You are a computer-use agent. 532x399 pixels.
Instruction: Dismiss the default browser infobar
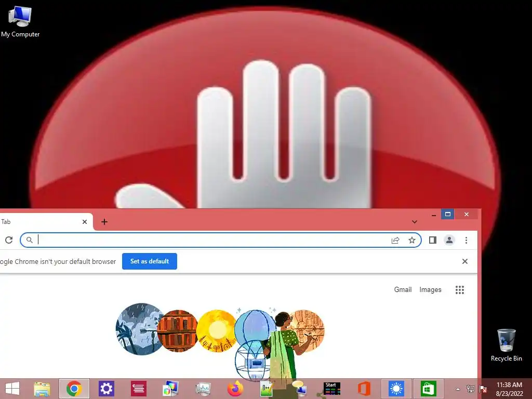click(x=465, y=261)
